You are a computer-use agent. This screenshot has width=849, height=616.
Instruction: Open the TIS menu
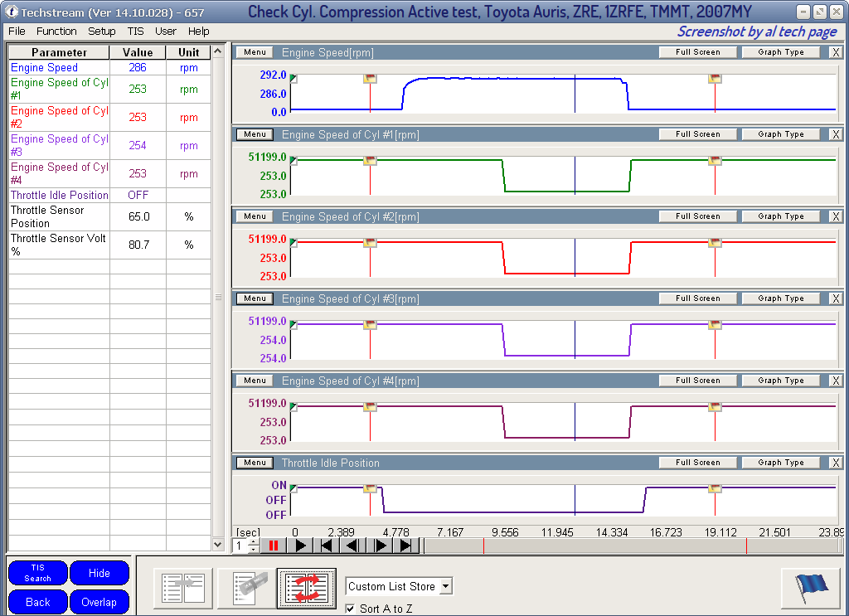[x=135, y=31]
